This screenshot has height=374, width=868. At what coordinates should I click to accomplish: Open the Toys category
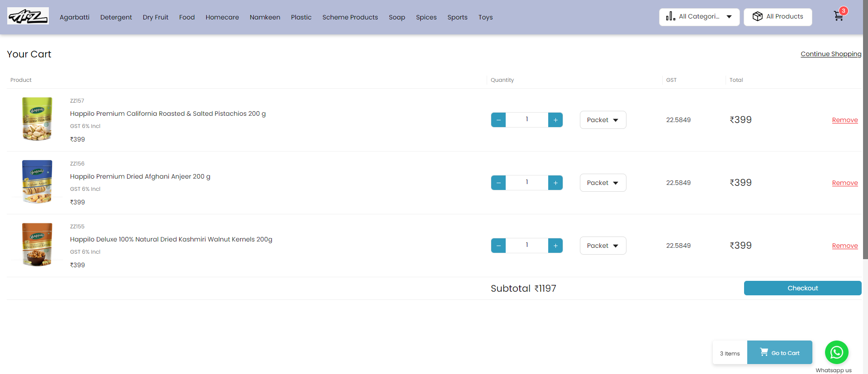click(x=486, y=17)
